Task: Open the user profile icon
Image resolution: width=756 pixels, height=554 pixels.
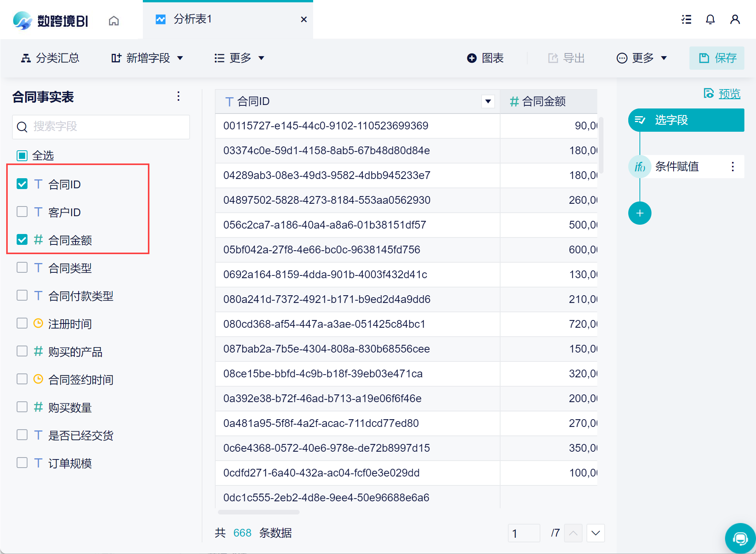Action: tap(735, 19)
